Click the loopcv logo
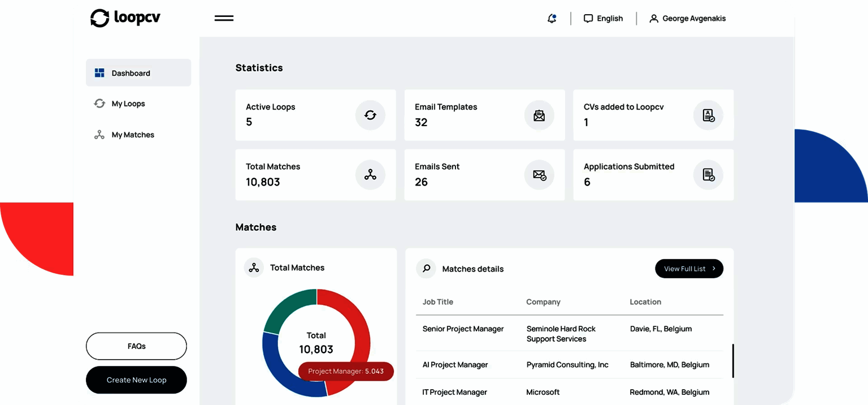Viewport: 868px width, 405px height. tap(125, 18)
